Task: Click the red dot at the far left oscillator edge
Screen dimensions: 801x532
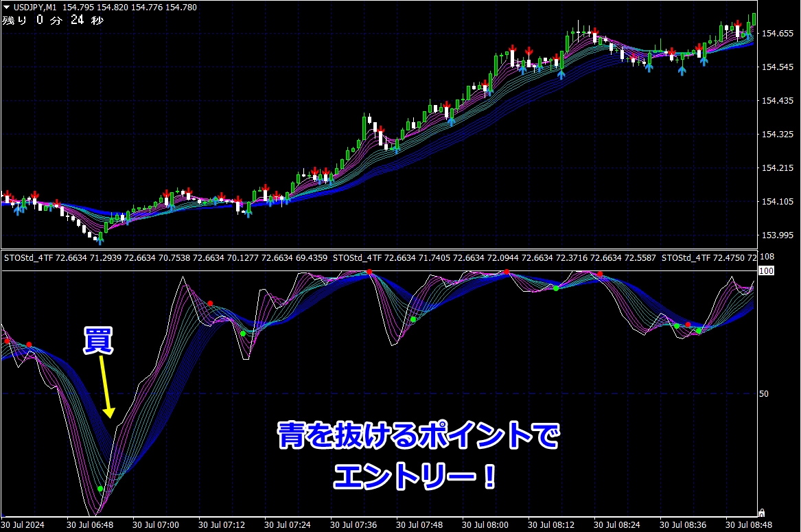Action: 7,341
